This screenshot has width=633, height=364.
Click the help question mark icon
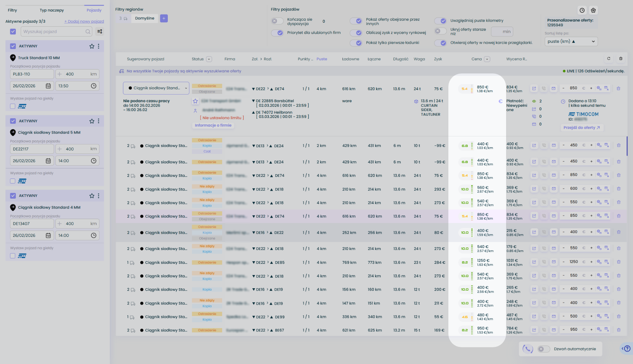[x=627, y=349]
